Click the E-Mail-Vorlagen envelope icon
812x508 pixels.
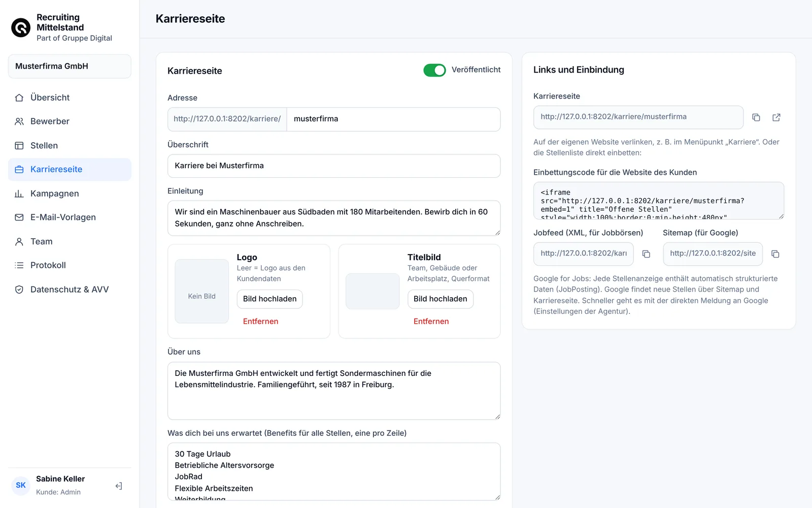[19, 217]
